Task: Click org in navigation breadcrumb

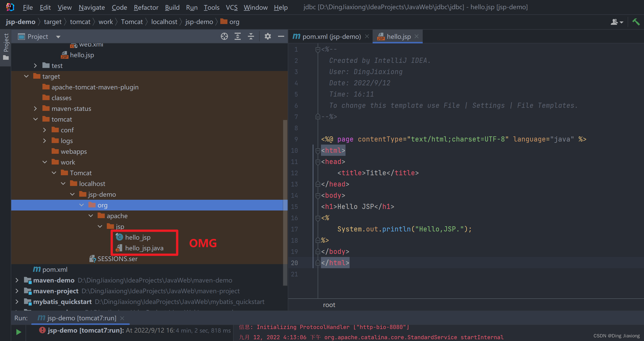Action: [230, 22]
